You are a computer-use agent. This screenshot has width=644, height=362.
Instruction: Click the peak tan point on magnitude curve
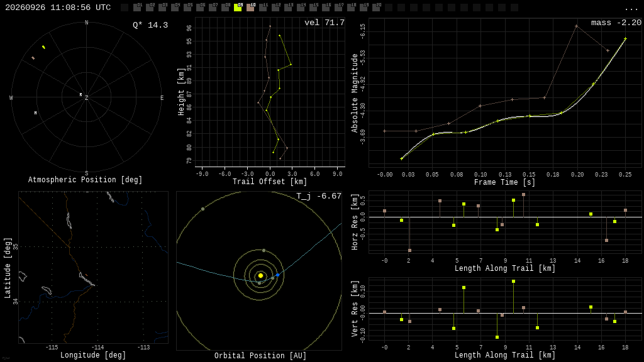(x=576, y=26)
